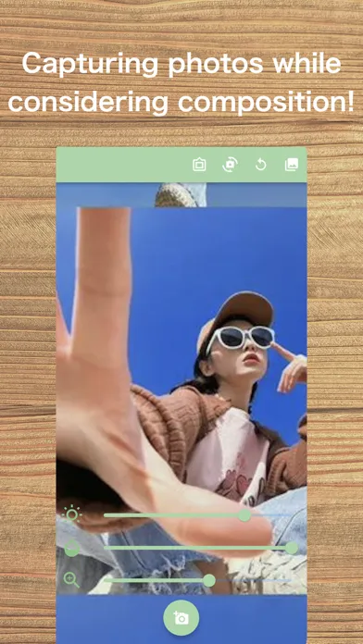Click the opacity slider handle
This screenshot has height=644, width=363.
(292, 548)
